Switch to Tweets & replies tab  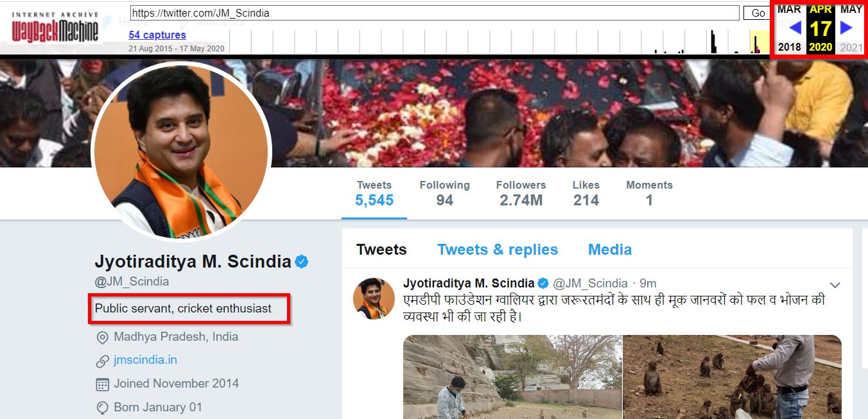coord(498,250)
